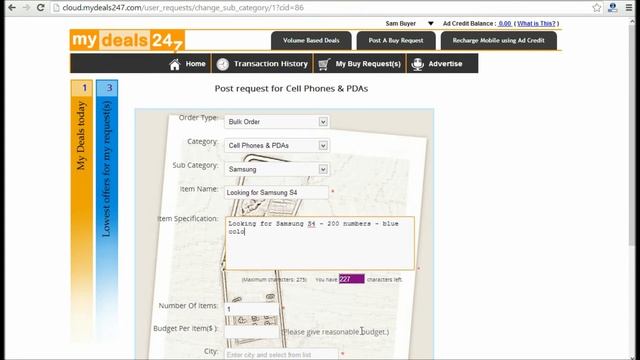
Task: Click the Number Of Items field
Action: (251, 309)
